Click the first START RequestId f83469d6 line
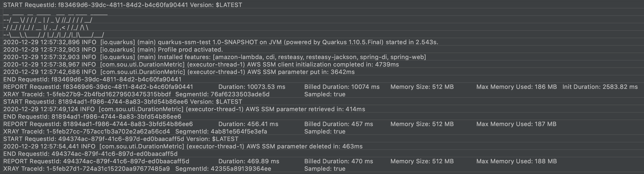The height and width of the screenshot is (174, 644). 122,5
